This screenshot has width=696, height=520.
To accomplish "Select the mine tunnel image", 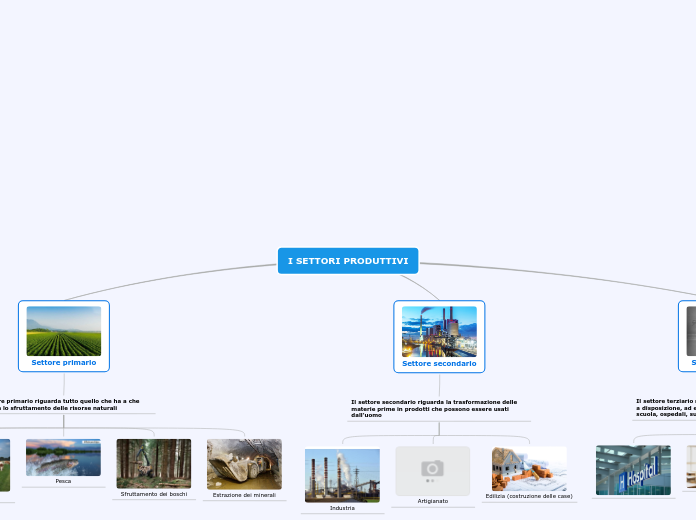I will pyautogui.click(x=245, y=464).
